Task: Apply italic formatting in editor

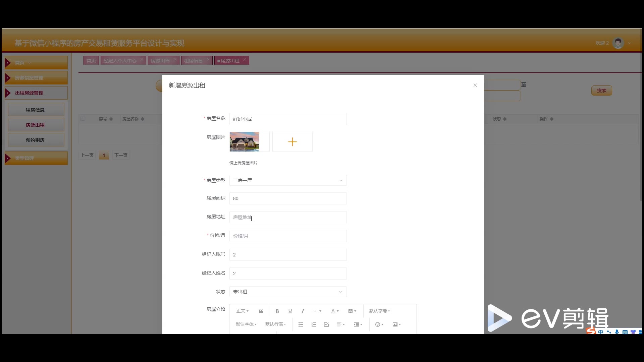Action: 303,311
